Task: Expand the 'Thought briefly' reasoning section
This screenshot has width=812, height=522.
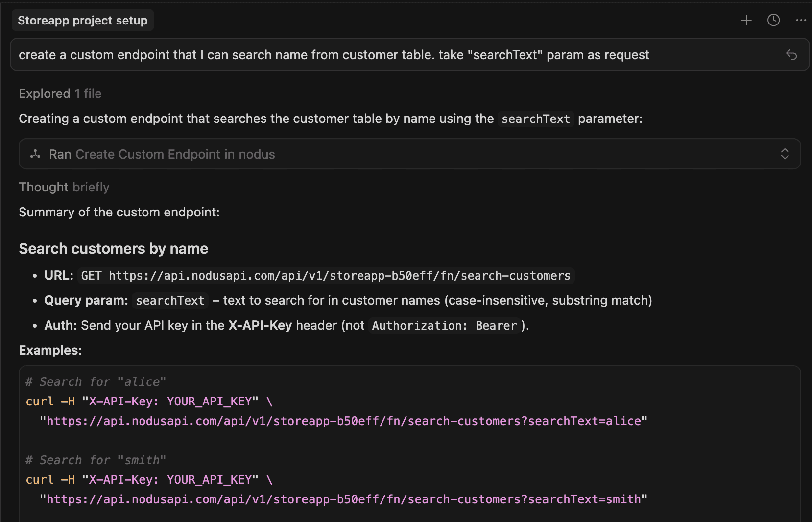Action: [64, 187]
